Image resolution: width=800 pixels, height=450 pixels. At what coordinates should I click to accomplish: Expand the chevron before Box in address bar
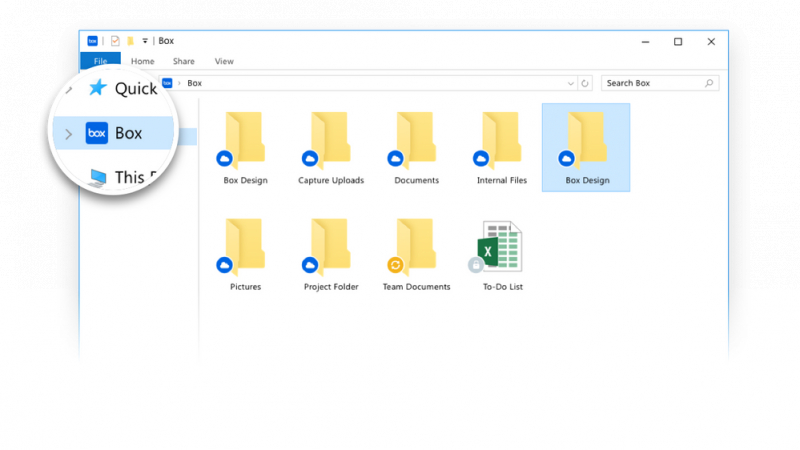pyautogui.click(x=180, y=83)
